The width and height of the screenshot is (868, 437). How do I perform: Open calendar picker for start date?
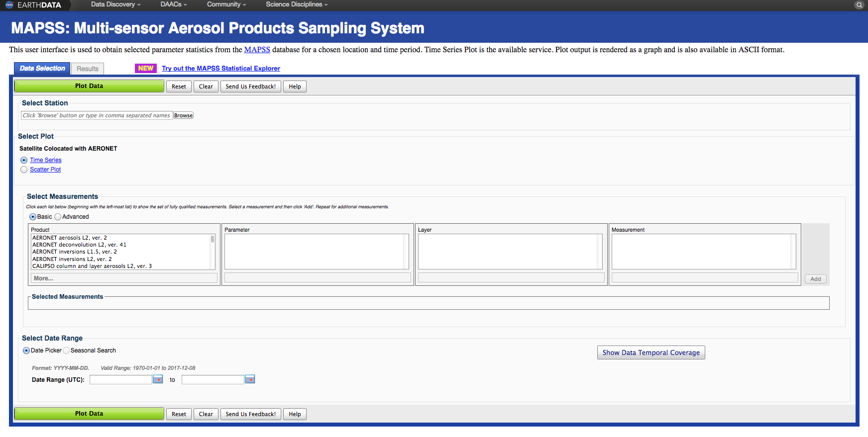point(158,379)
